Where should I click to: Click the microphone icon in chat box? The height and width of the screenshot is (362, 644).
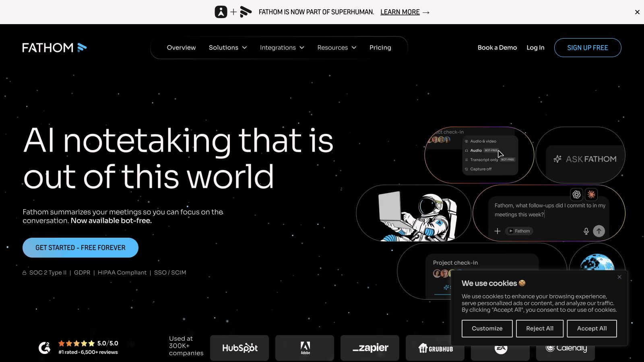[586, 231]
